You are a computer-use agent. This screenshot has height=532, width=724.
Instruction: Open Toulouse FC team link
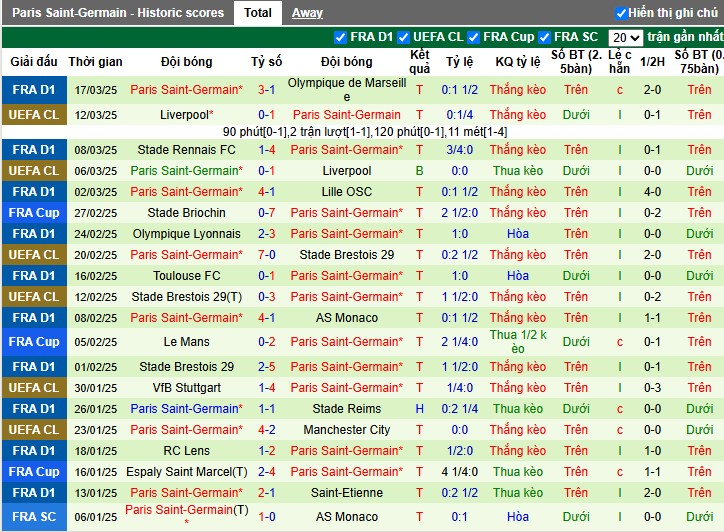(187, 276)
